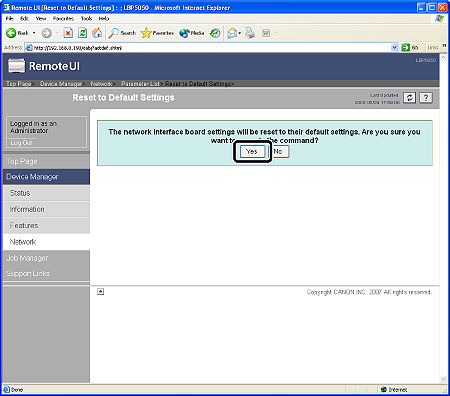Click the Print toolbar icon
The width and height of the screenshot is (450, 396).
[x=250, y=33]
